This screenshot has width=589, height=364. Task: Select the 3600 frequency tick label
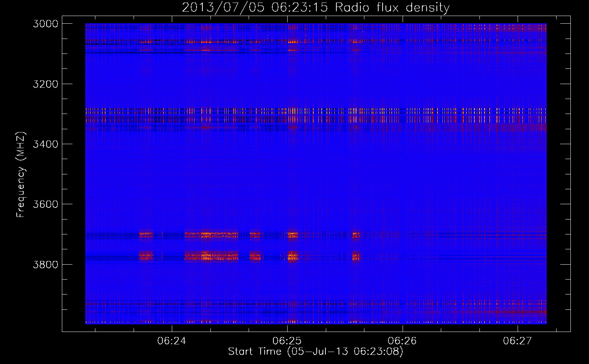pyautogui.click(x=46, y=204)
